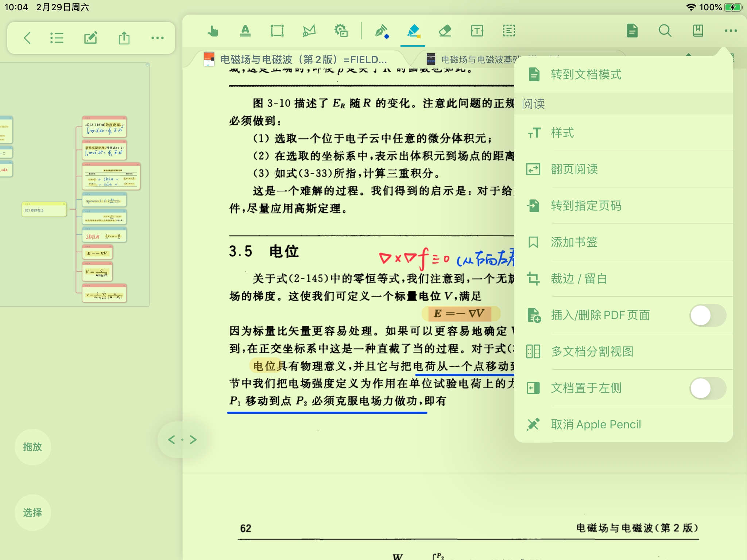The image size is (747, 560).
Task: Open the bookmarks panel icon
Action: [x=698, y=31]
